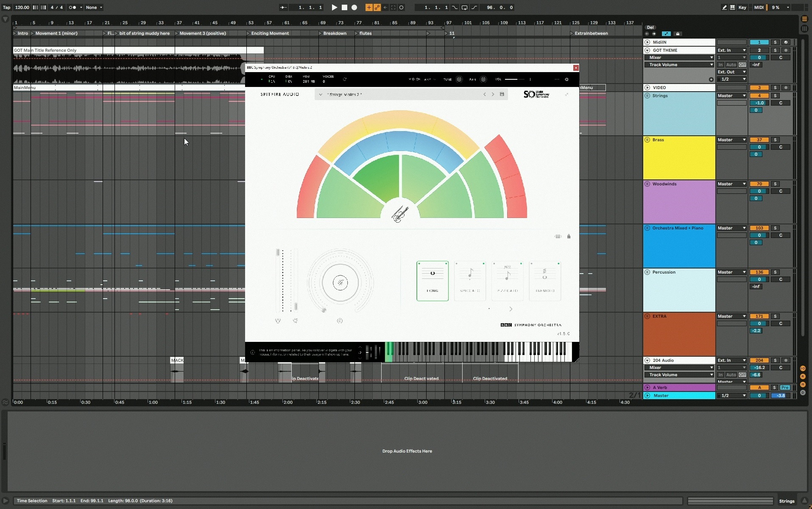The width and height of the screenshot is (812, 509).
Task: Open the Ext. In input dropdown
Action: tap(731, 50)
